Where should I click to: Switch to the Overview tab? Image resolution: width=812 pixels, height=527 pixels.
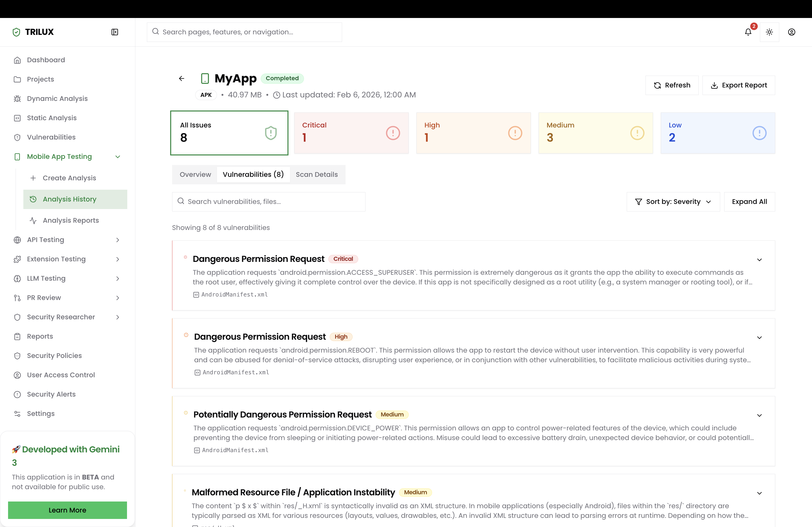[195, 174]
